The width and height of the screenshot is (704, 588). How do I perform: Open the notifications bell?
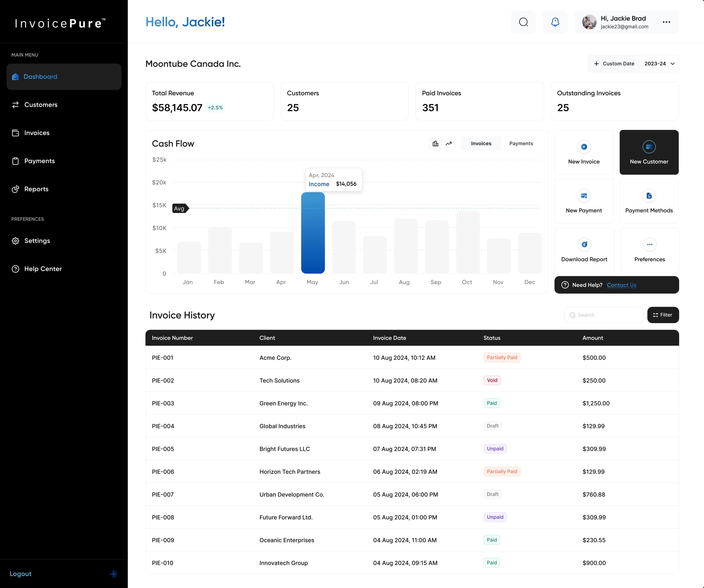pyautogui.click(x=555, y=22)
